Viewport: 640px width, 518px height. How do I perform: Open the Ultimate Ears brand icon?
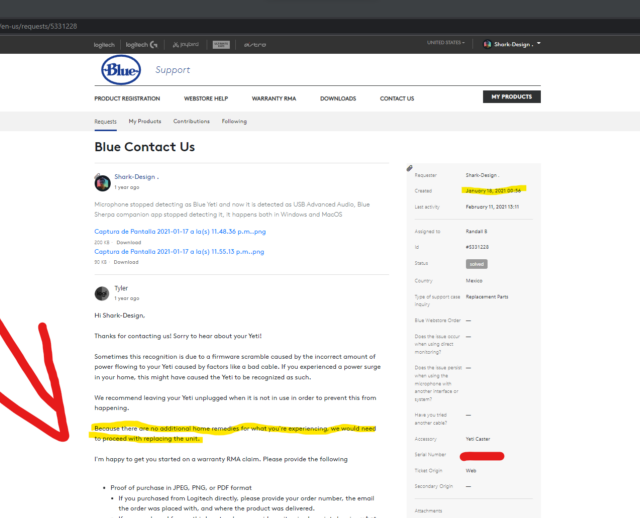click(221, 44)
